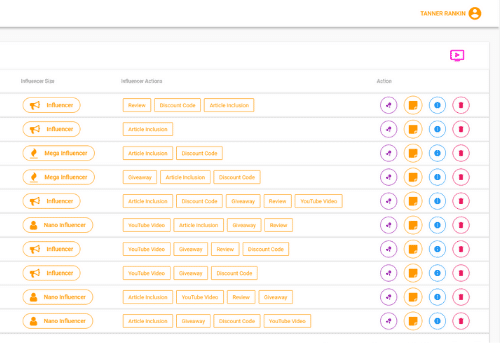The width and height of the screenshot is (500, 361).
Task: Open note for row with five action tags
Action: coord(413,201)
